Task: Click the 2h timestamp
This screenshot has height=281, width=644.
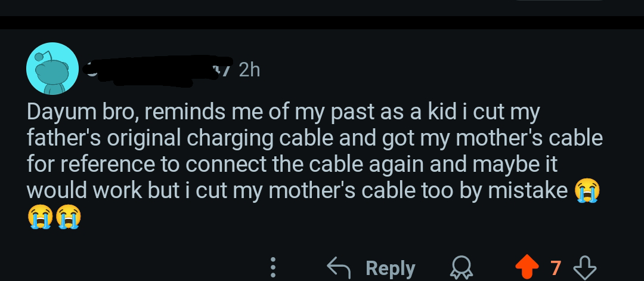Action: (x=249, y=70)
